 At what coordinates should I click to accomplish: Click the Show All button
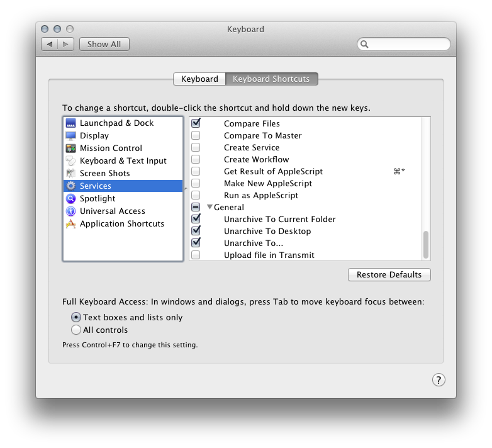tap(104, 44)
